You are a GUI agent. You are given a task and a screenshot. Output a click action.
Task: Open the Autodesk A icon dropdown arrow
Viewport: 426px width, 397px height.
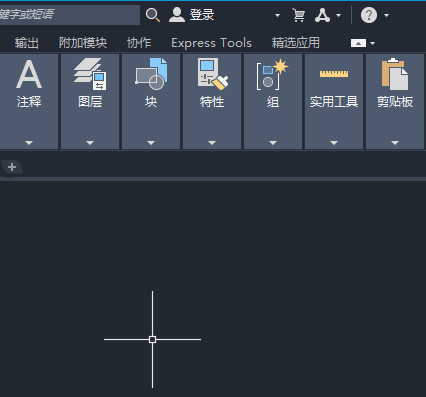tap(338, 15)
